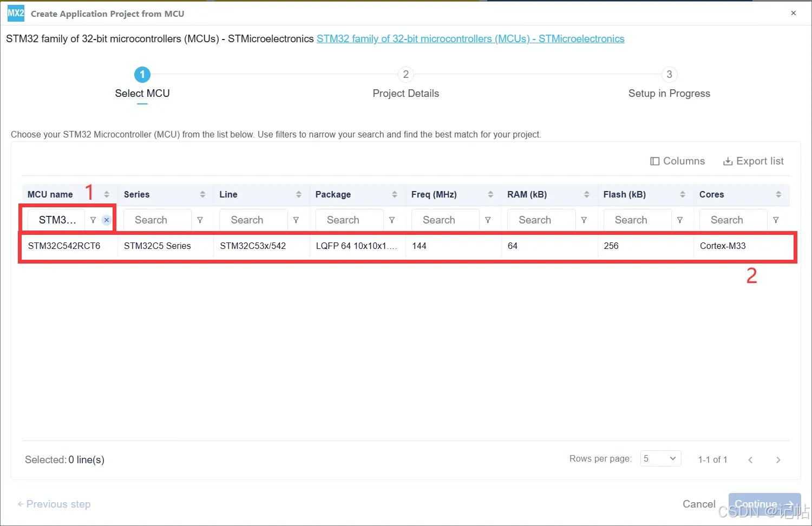Image resolution: width=812 pixels, height=526 pixels.
Task: Sort table by Flash (kB) column arrows
Action: (x=683, y=194)
